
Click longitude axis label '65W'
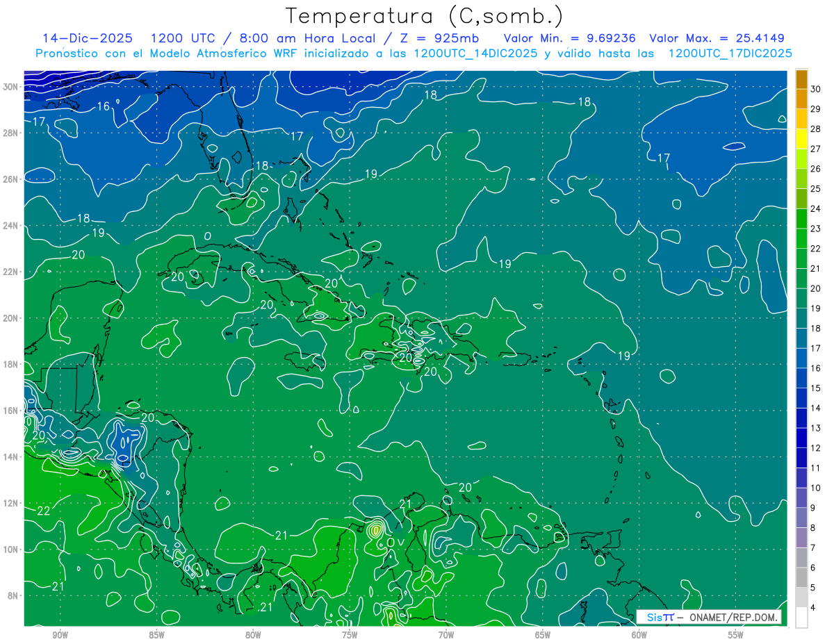(543, 636)
